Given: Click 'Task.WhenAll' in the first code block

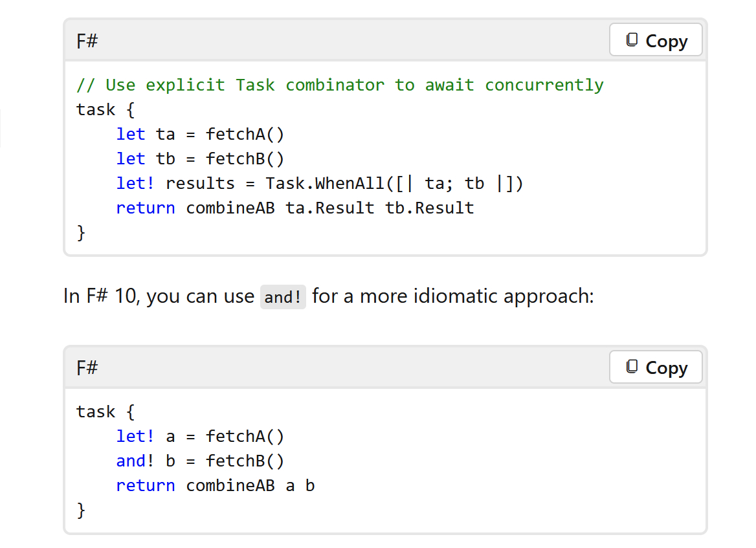Looking at the screenshot, I should click(325, 183).
